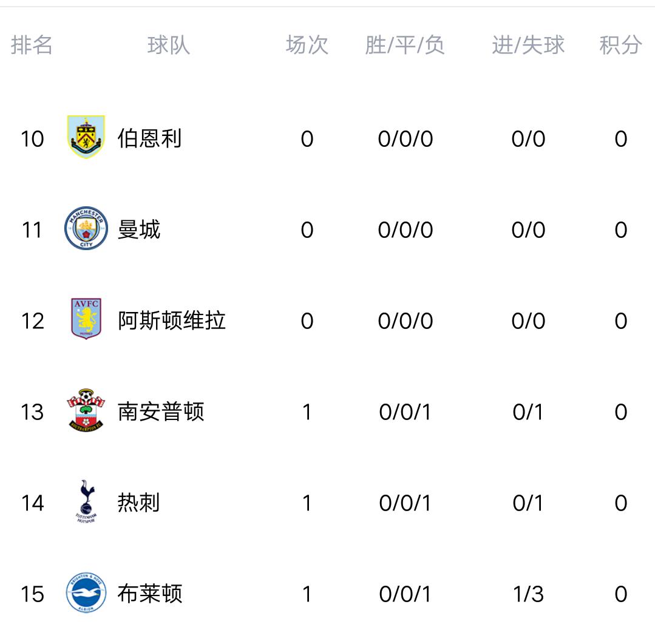Viewport: 655px width, 644px height.
Task: Click the Tottenham Hotspur cockerel badge
Action: point(86,503)
